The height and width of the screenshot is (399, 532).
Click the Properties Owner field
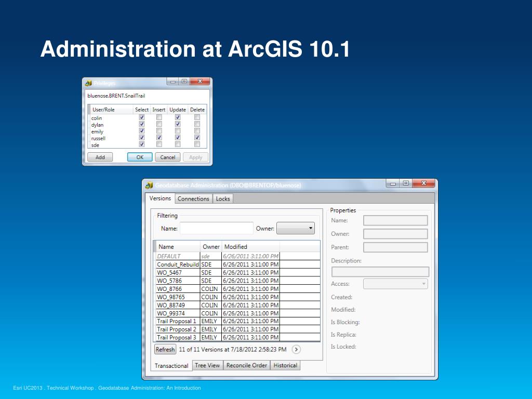point(395,234)
